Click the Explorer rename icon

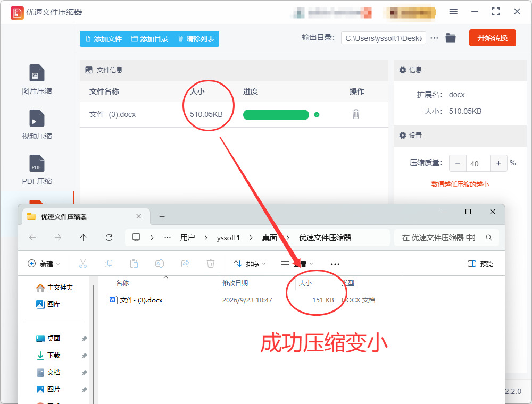pos(160,264)
